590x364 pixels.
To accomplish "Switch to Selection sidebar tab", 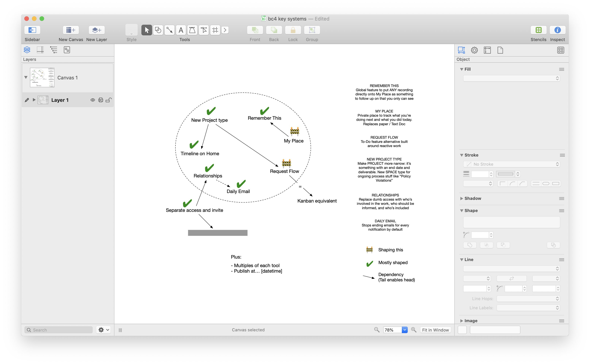I will pos(67,50).
